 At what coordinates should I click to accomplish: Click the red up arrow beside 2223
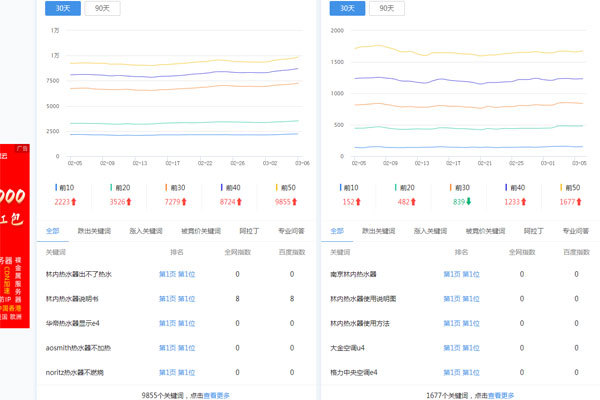pos(74,202)
